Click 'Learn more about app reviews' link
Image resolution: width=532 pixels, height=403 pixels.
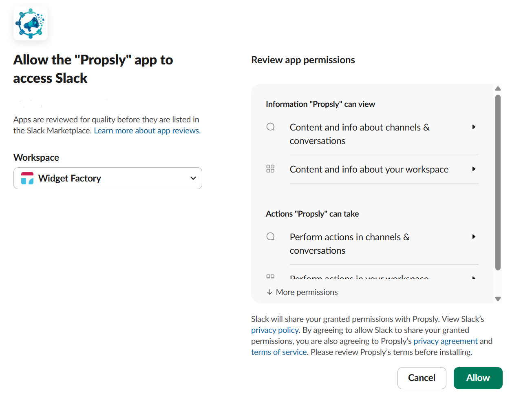click(x=147, y=130)
